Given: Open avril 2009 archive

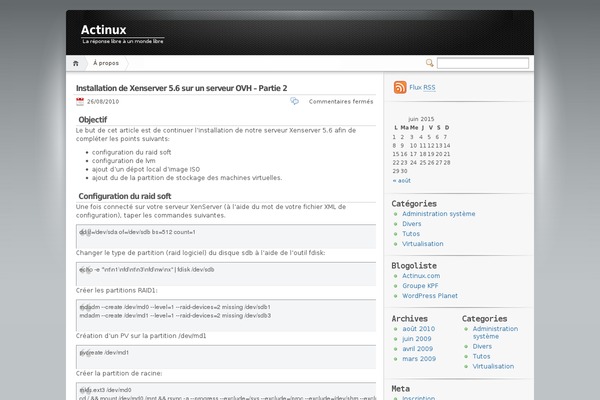Looking at the screenshot, I should (417, 349).
